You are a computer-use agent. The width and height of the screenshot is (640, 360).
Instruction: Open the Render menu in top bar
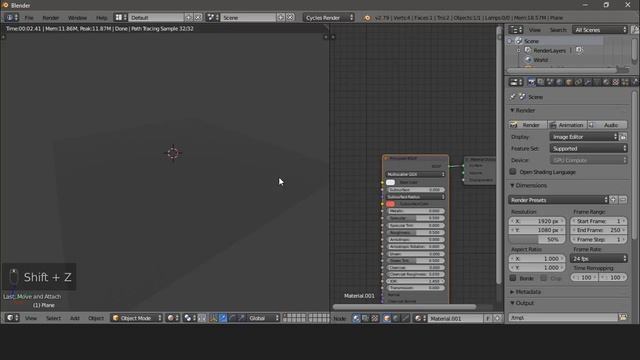point(51,18)
